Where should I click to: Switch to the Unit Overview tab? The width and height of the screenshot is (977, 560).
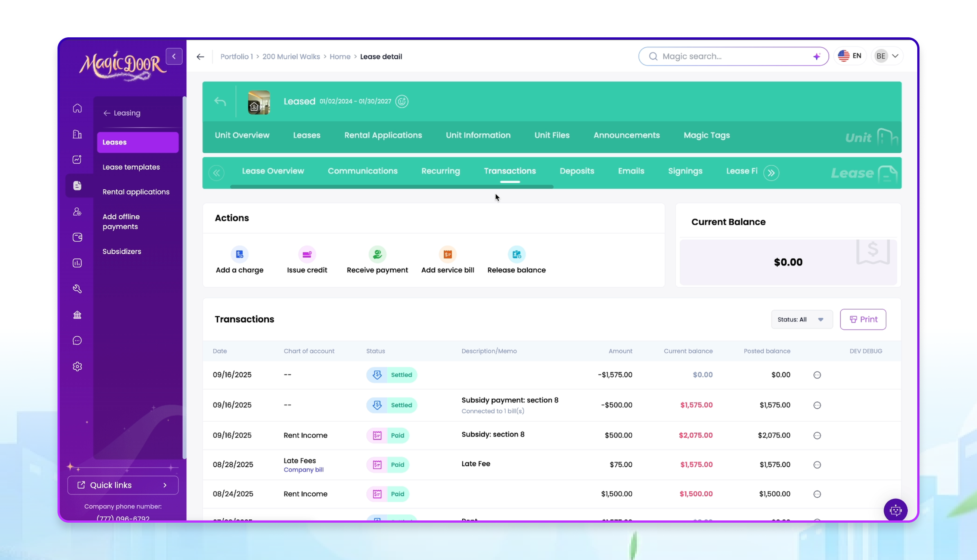(242, 136)
